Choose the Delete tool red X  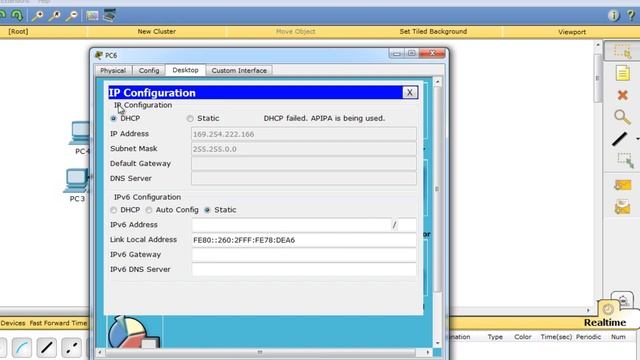point(622,95)
